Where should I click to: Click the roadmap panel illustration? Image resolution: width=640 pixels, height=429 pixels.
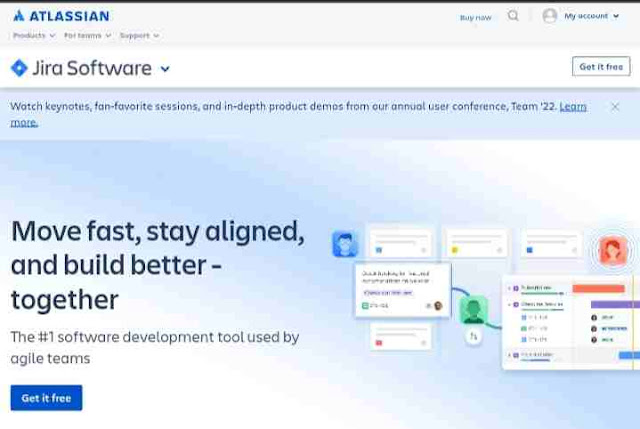click(571, 322)
